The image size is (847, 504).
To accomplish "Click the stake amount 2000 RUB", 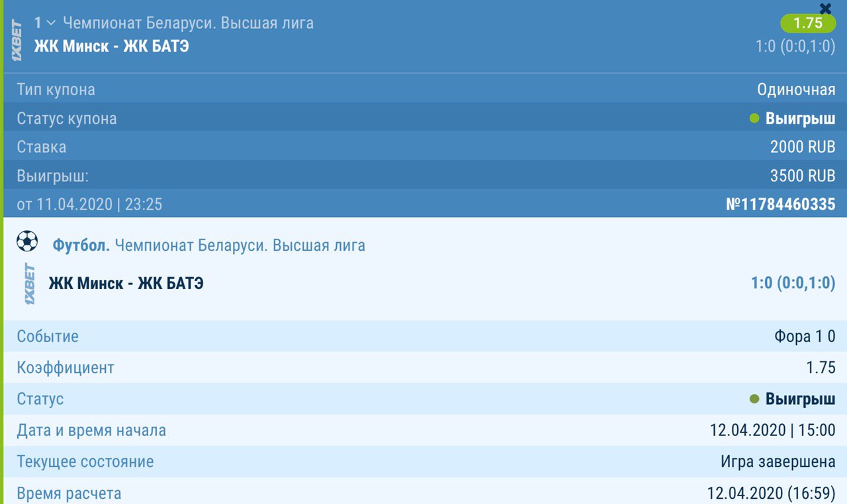I will pyautogui.click(x=803, y=147).
